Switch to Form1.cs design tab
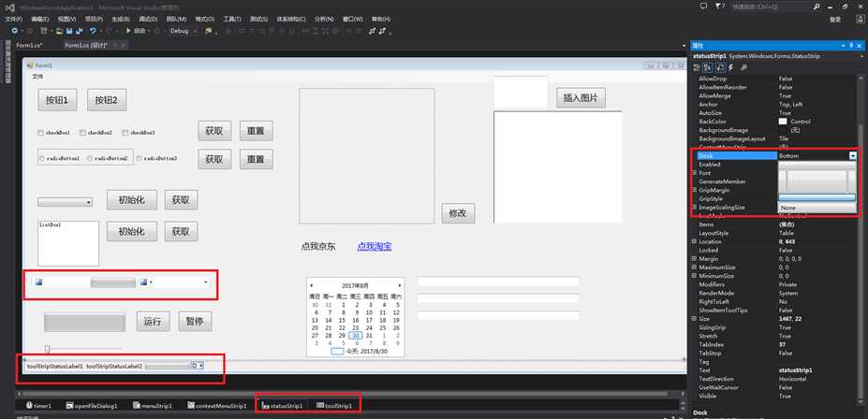The width and height of the screenshot is (868, 419). pos(86,45)
